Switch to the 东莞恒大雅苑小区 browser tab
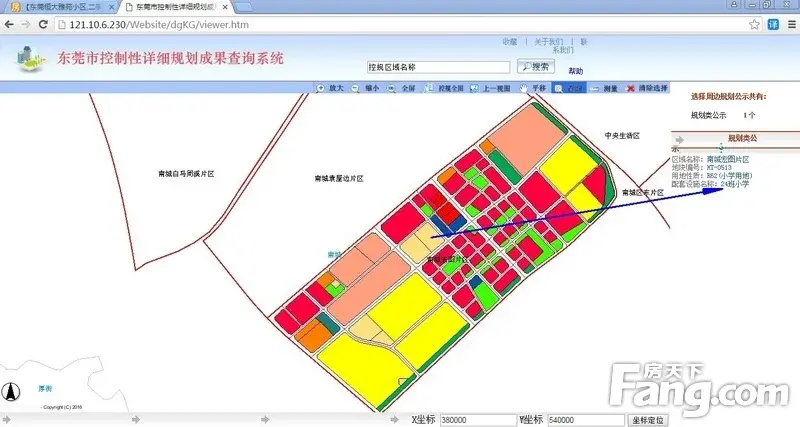The image size is (800, 427). (60, 7)
